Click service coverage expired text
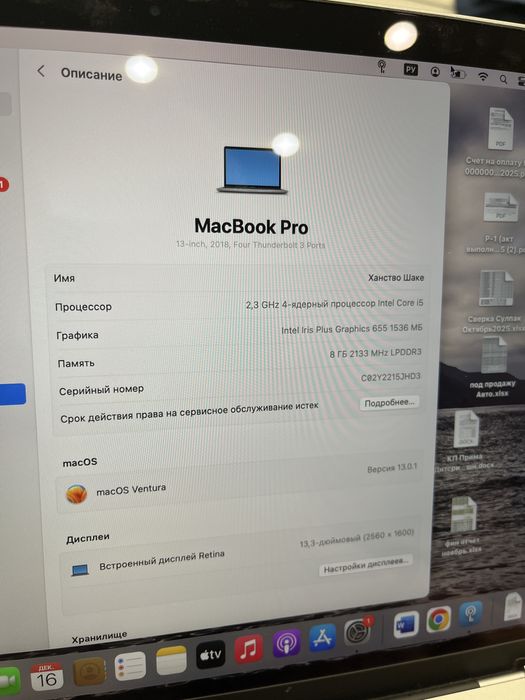Viewport: 525px width, 700px height. click(x=189, y=412)
